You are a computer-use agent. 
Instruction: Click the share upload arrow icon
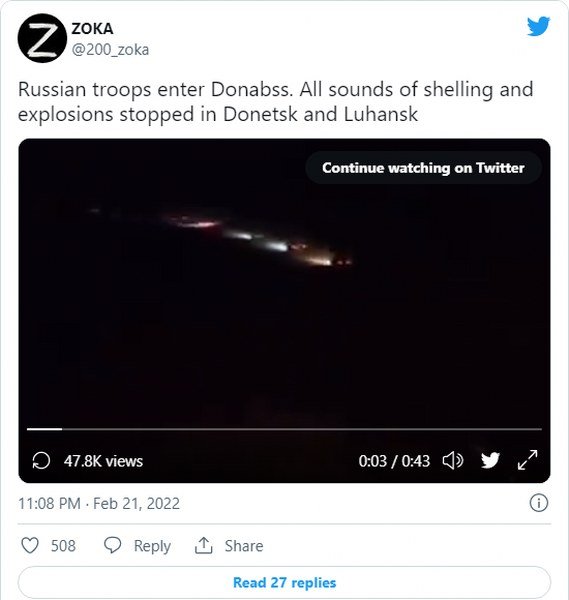click(204, 545)
